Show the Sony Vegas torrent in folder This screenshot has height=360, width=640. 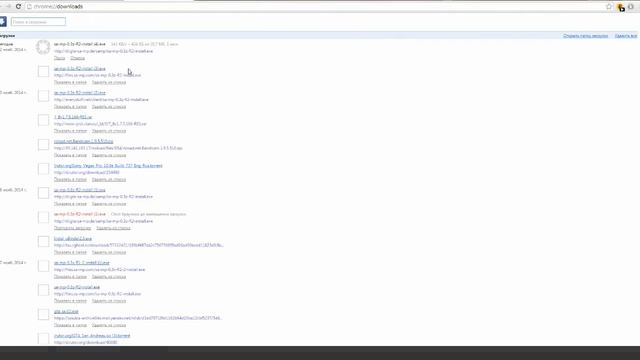(x=70, y=180)
